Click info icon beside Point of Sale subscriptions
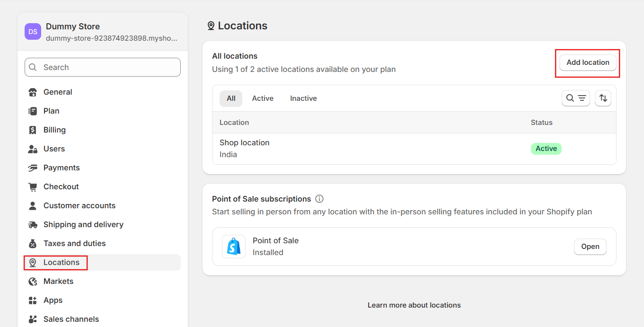The image size is (644, 327). click(x=319, y=199)
